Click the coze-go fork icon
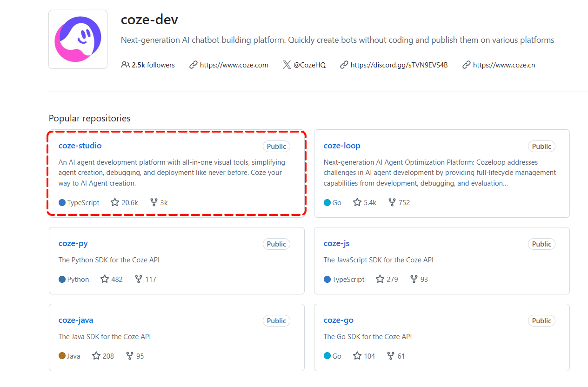This screenshot has height=387, width=588. pyautogui.click(x=391, y=356)
